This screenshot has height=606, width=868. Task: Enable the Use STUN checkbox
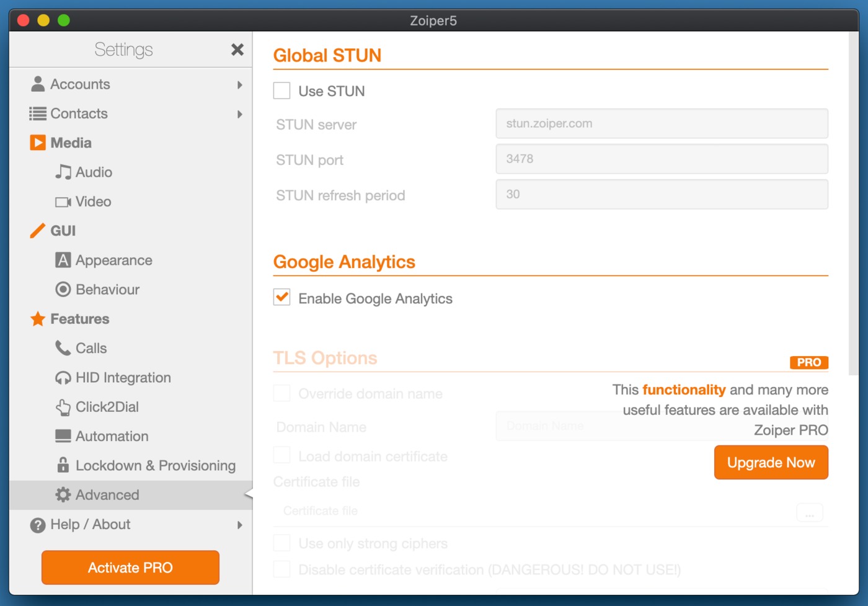pyautogui.click(x=282, y=91)
